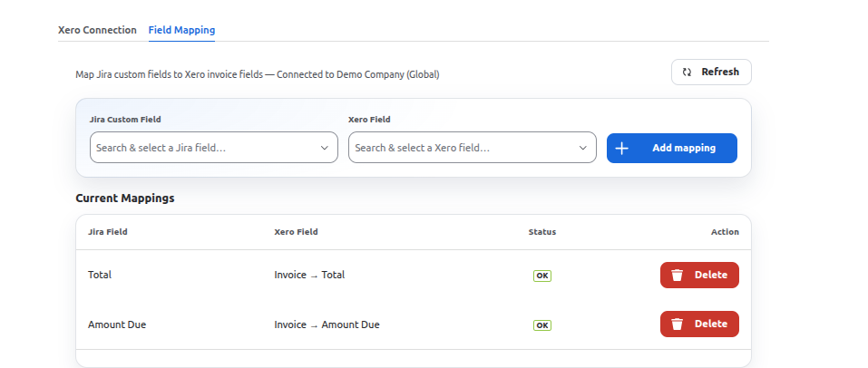868x368 pixels.
Task: Expand the Xero field dropdown chevron
Action: coord(583,148)
